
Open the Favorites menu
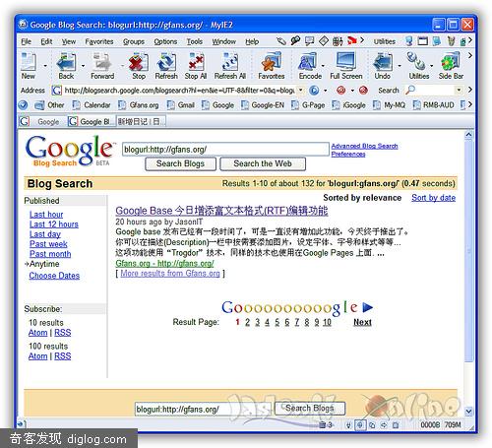[99, 41]
